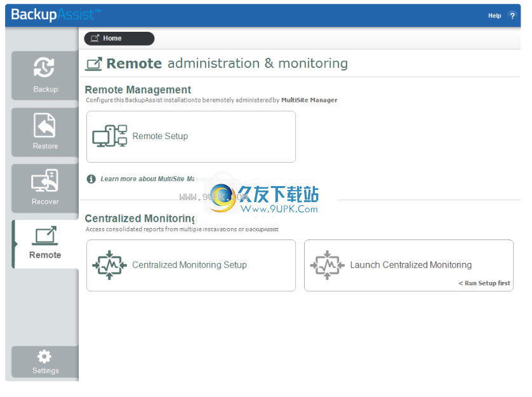Click the MultiSite Manager bold text
This screenshot has width=532, height=397.
309,100
